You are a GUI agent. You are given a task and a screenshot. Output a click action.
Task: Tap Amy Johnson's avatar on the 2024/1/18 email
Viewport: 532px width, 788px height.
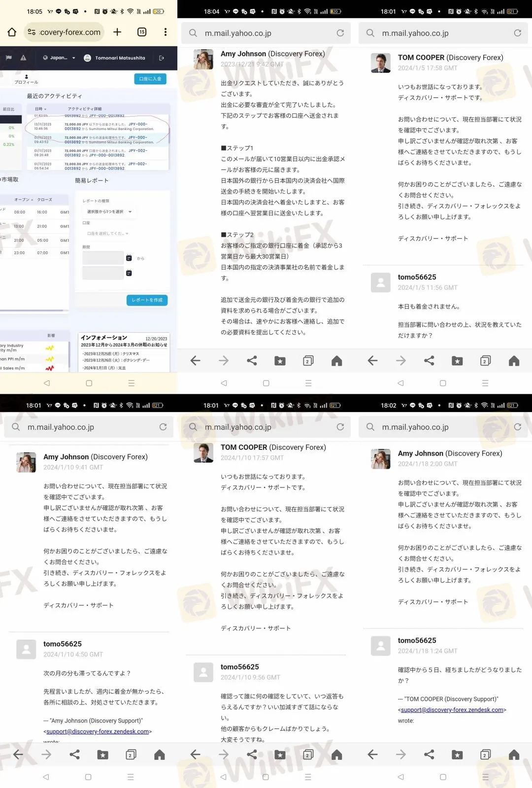[x=381, y=459]
